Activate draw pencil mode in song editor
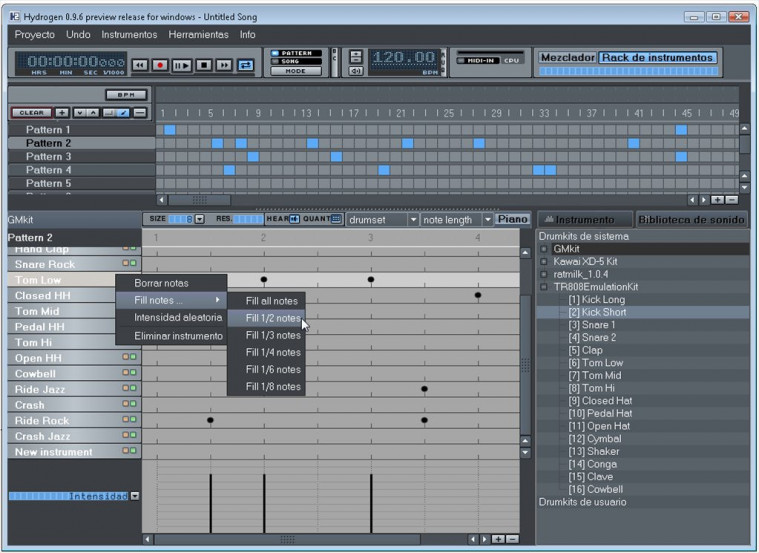This screenshot has width=759, height=553. 123,113
